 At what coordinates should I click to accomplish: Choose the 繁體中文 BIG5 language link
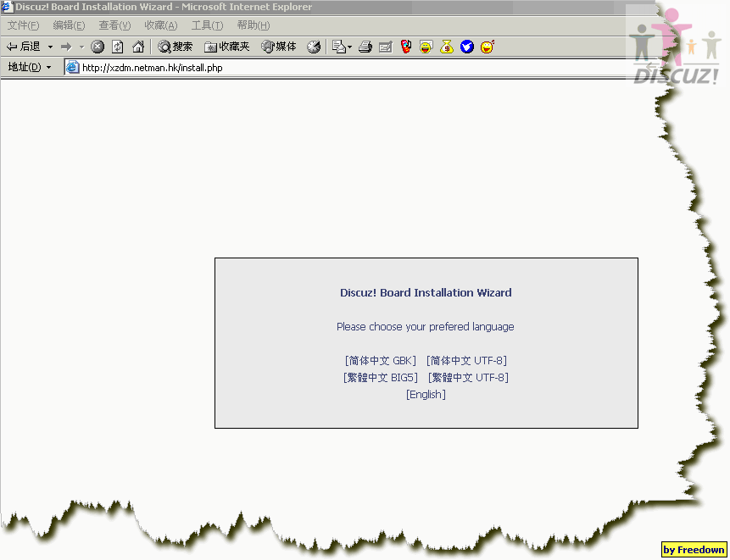point(381,377)
